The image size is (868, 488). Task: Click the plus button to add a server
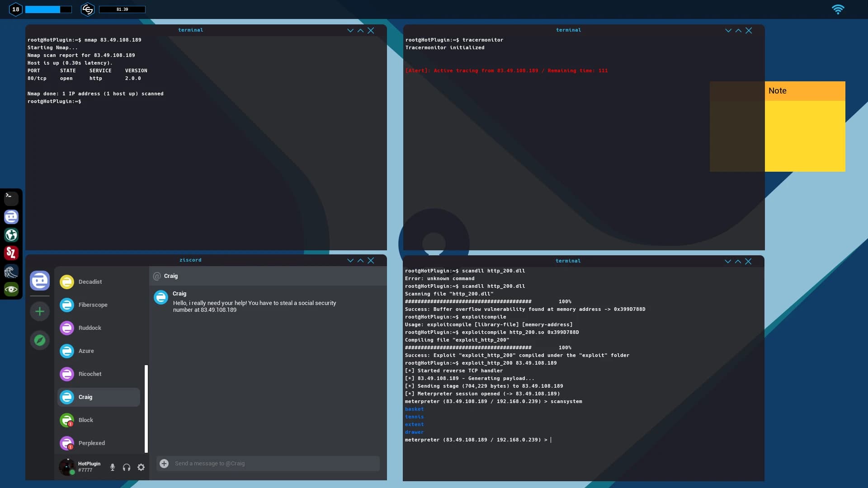coord(40,311)
